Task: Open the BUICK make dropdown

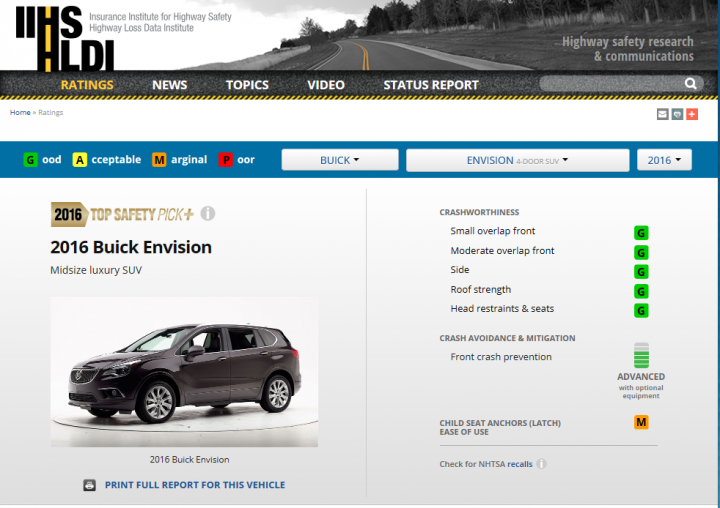Action: pos(340,160)
